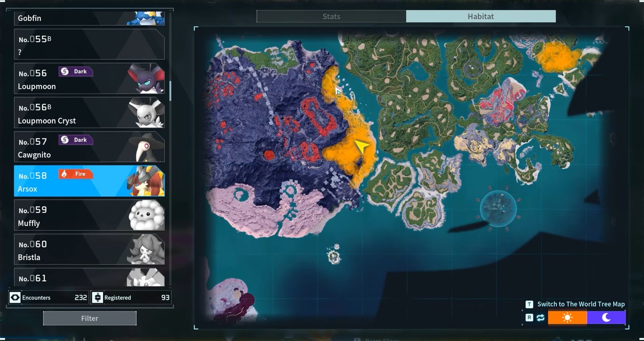Viewport: 644px width, 341px height.
Task: Click the Bristla portrait icon
Action: (x=146, y=250)
